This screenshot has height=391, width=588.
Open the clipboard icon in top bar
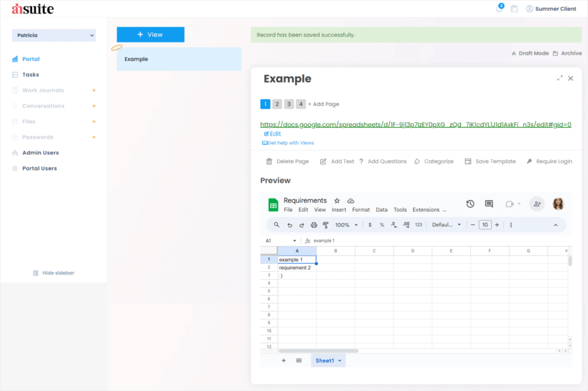[x=514, y=9]
